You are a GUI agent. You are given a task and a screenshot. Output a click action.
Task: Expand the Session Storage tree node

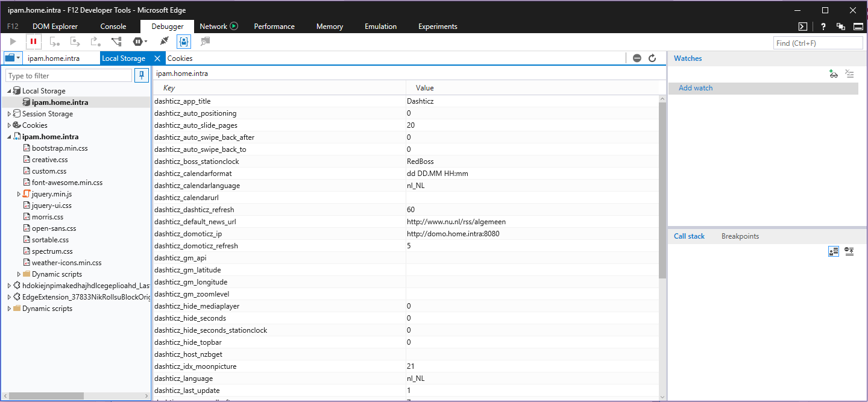click(9, 114)
